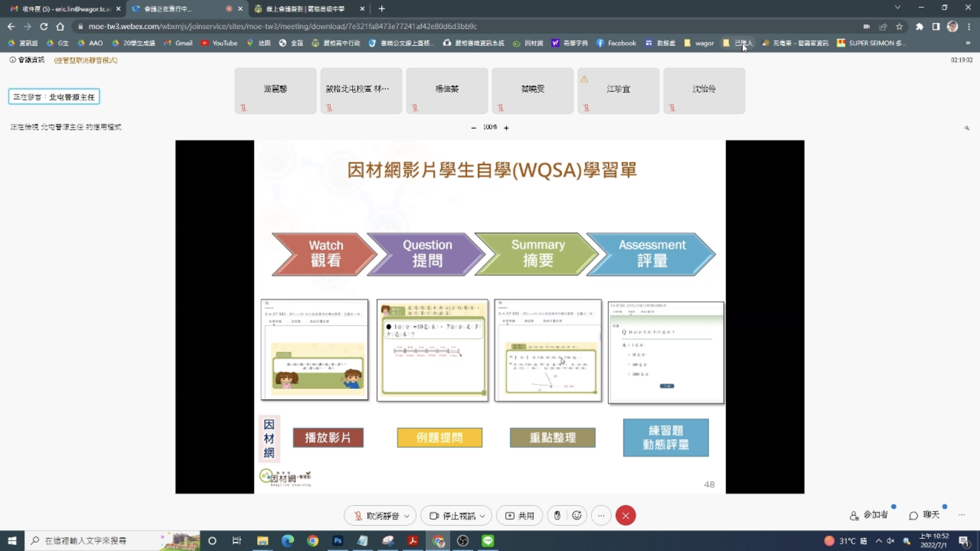Click the raise hand icon
This screenshot has height=551, width=980.
tap(557, 516)
